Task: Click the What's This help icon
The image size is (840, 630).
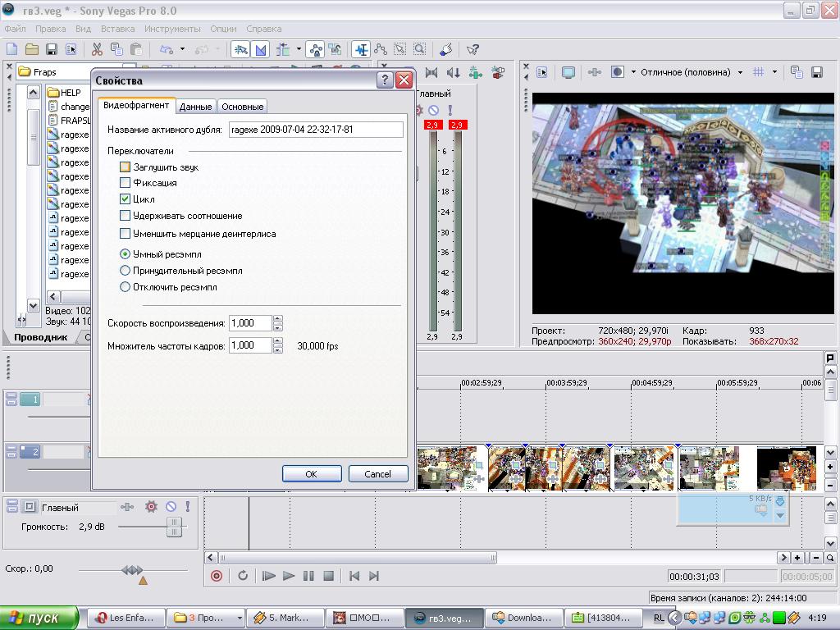Action: tap(472, 49)
